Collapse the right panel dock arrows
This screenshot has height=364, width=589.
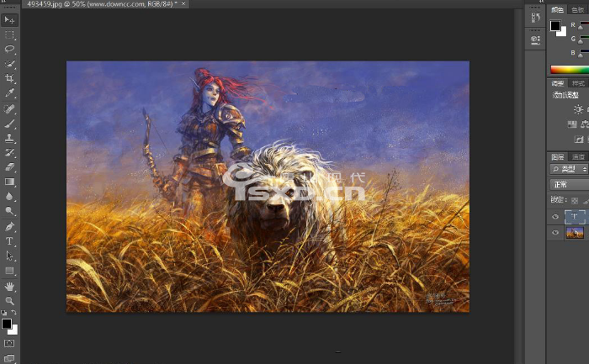tap(541, 2)
